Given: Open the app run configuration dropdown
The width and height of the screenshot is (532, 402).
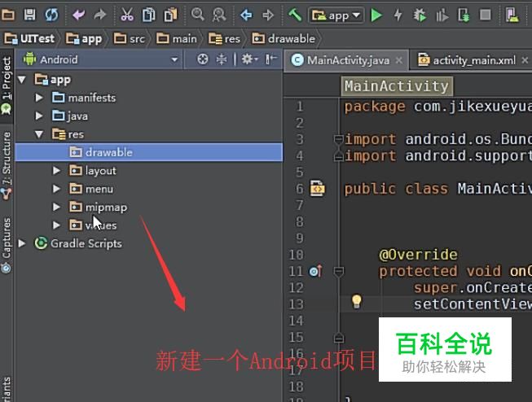Looking at the screenshot, I should [x=336, y=15].
